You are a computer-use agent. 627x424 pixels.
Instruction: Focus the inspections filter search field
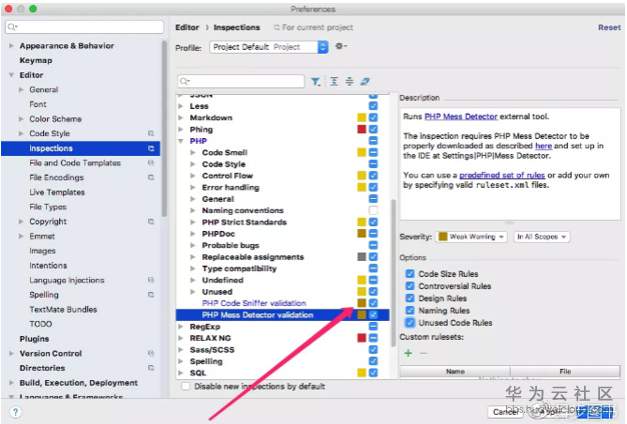point(241,81)
